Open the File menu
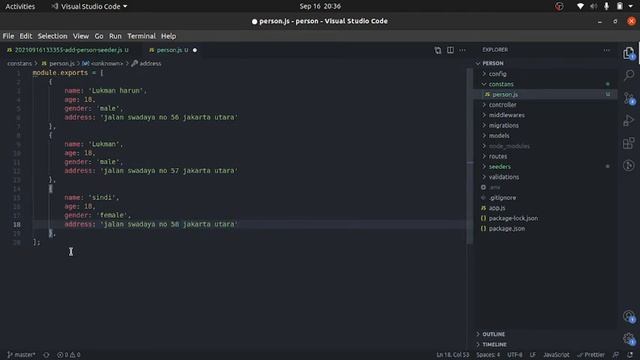 pos(8,36)
